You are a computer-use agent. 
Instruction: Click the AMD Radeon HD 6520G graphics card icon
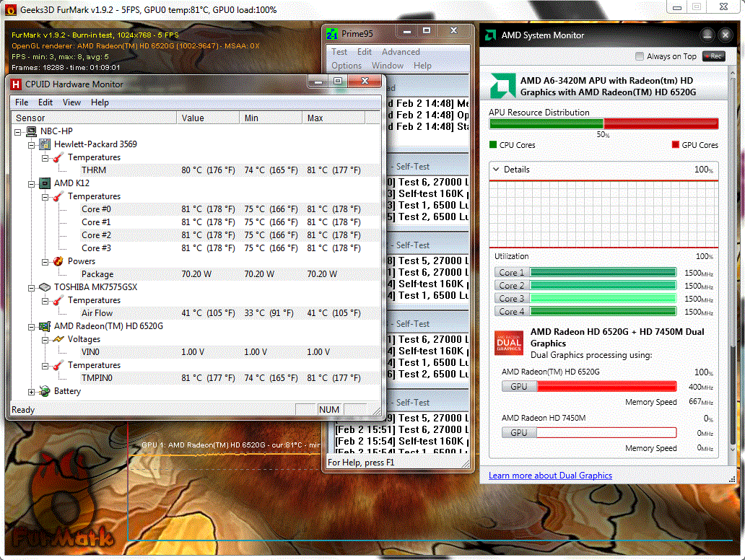45,326
